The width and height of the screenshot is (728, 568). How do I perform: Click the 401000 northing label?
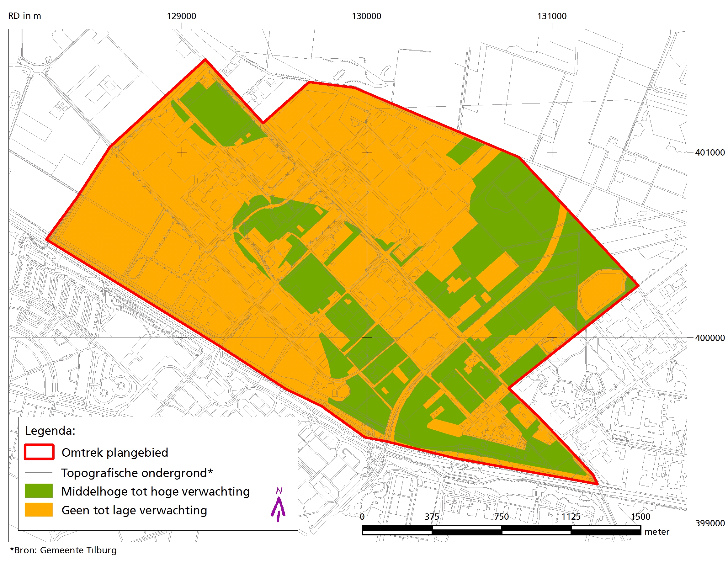[x=710, y=152]
